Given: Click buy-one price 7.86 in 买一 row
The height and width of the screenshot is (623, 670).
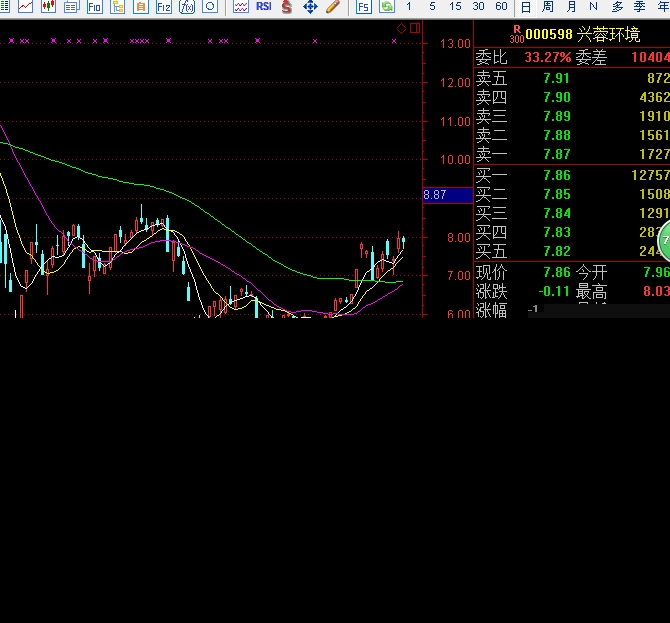Looking at the screenshot, I should click(556, 175).
